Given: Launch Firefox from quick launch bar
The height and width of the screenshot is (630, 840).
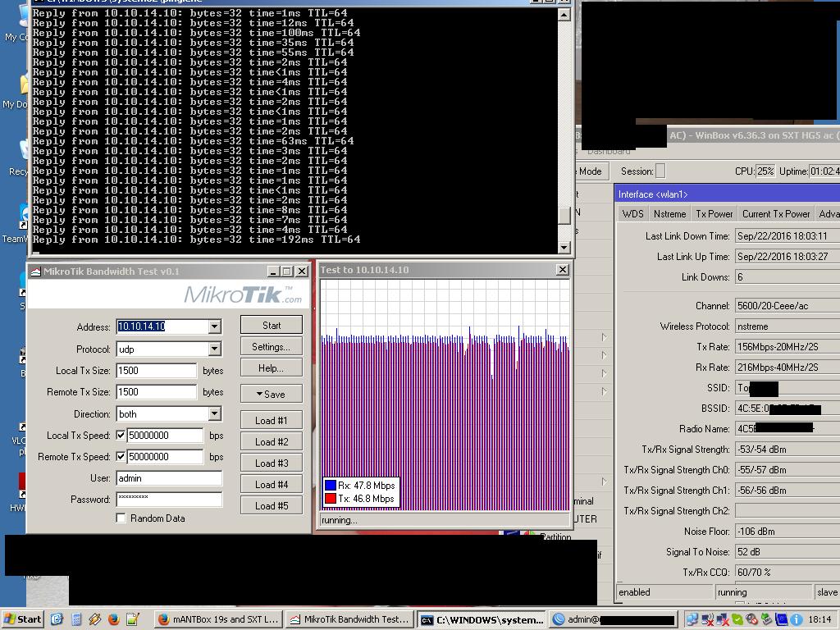Looking at the screenshot, I should tap(113, 619).
